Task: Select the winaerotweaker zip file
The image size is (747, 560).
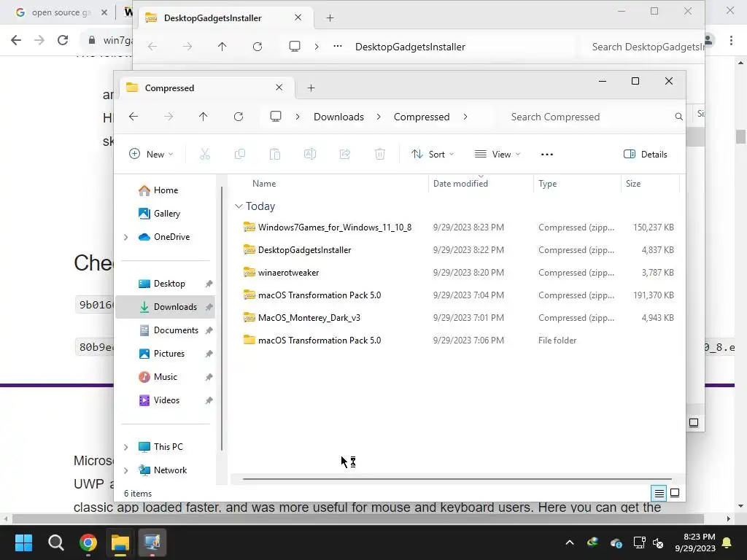Action: (x=288, y=273)
